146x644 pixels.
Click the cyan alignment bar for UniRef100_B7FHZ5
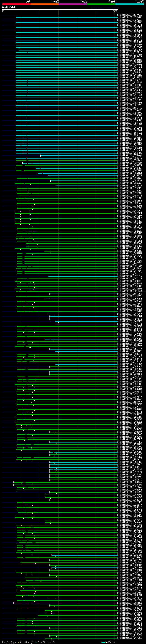click(x=67, y=15)
